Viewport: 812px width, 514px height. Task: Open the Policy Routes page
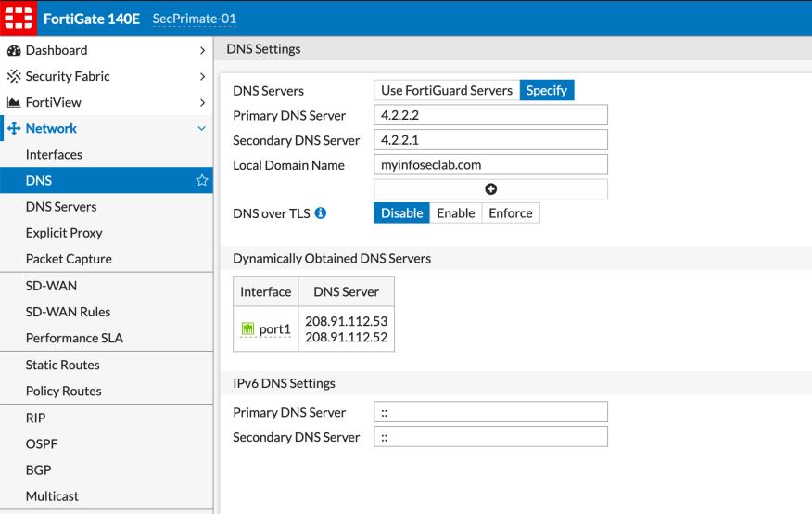pos(107,391)
